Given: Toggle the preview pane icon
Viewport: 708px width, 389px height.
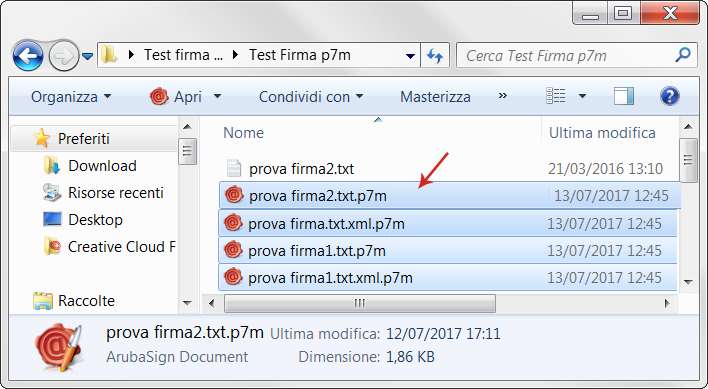Looking at the screenshot, I should point(624,96).
